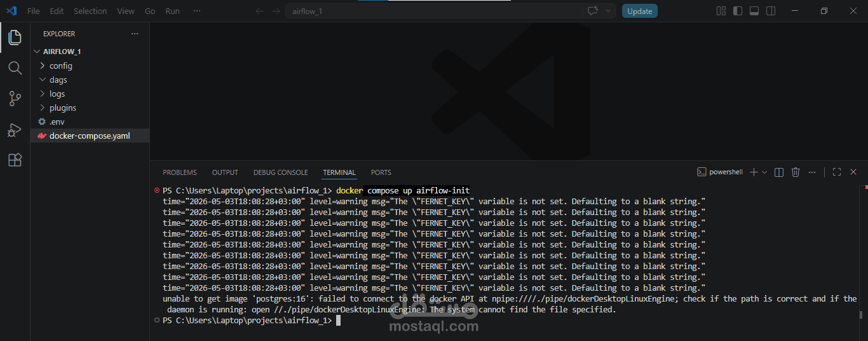Open the Explorer view in activity bar
Screen dimensions: 868x341
15,37
